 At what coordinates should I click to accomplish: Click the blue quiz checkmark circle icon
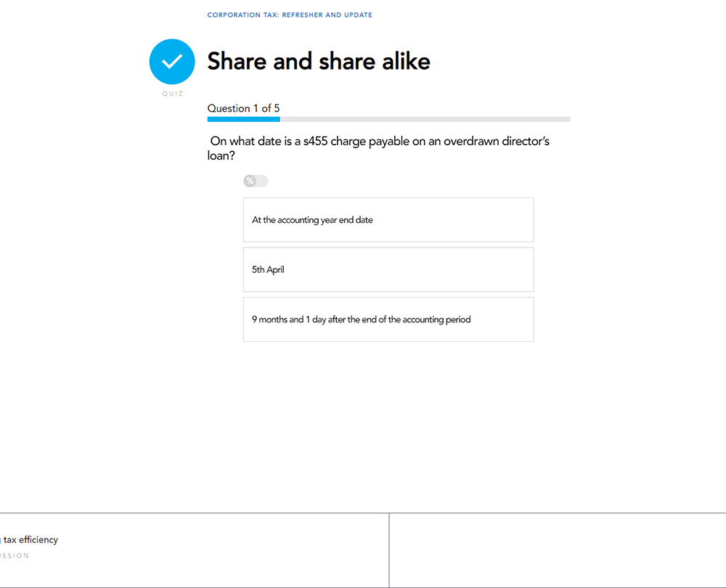point(172,62)
